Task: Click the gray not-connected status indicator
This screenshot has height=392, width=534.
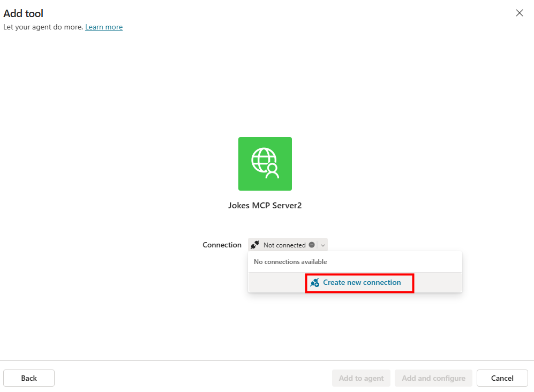Action: 312,245
